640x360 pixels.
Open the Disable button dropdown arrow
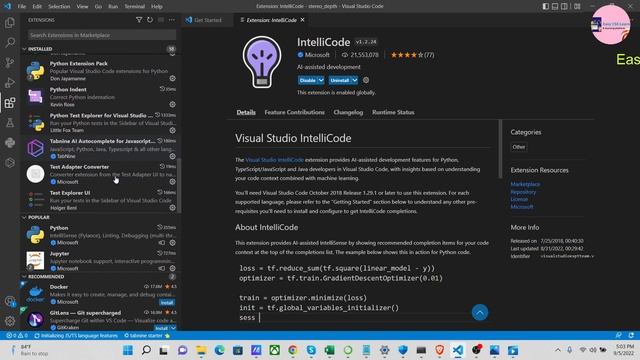[x=321, y=80]
